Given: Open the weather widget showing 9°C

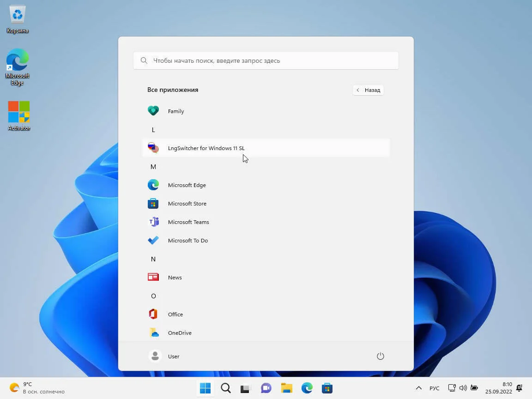Looking at the screenshot, I should (x=37, y=388).
